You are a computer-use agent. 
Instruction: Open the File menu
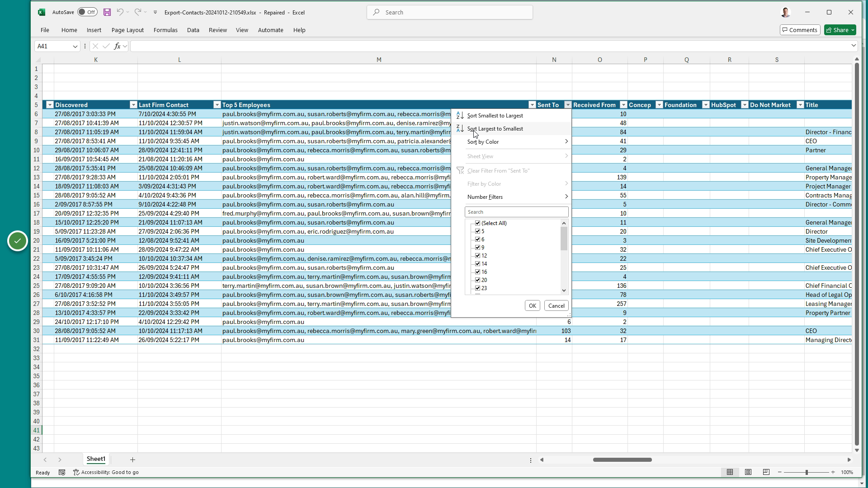(45, 30)
